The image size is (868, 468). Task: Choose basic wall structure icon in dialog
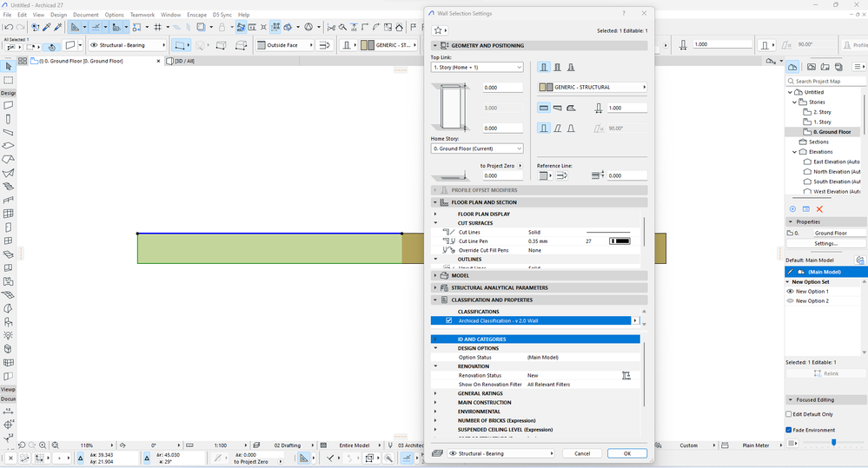coord(544,68)
